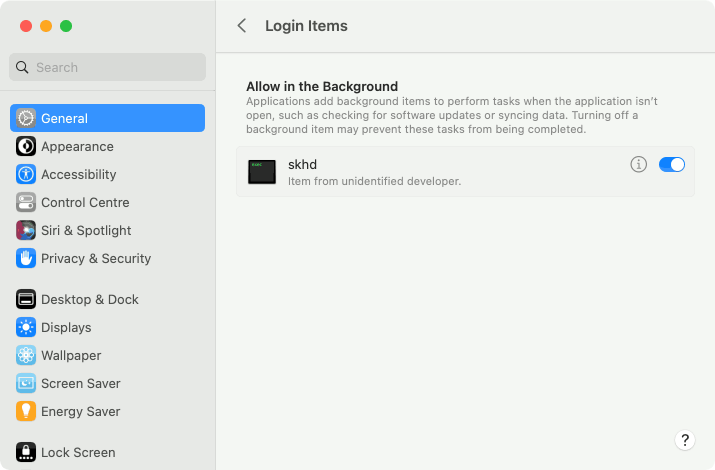Disable skhd background item toggle
715x470 pixels.
[x=672, y=164]
